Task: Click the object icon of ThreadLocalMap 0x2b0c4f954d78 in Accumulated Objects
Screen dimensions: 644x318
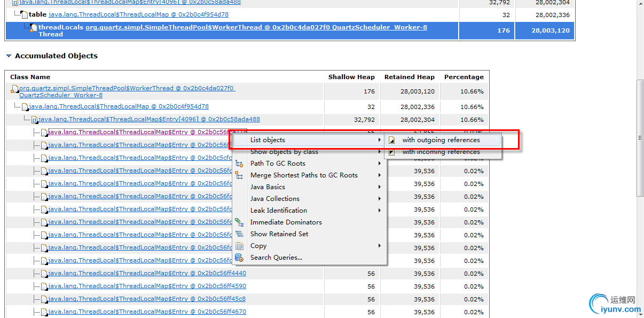Action: pyautogui.click(x=25, y=107)
